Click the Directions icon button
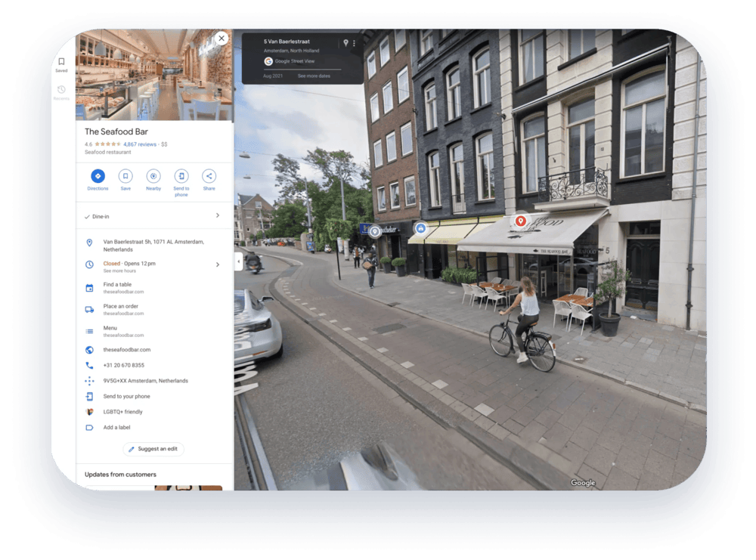Viewport: 756px width, 560px height. (98, 176)
